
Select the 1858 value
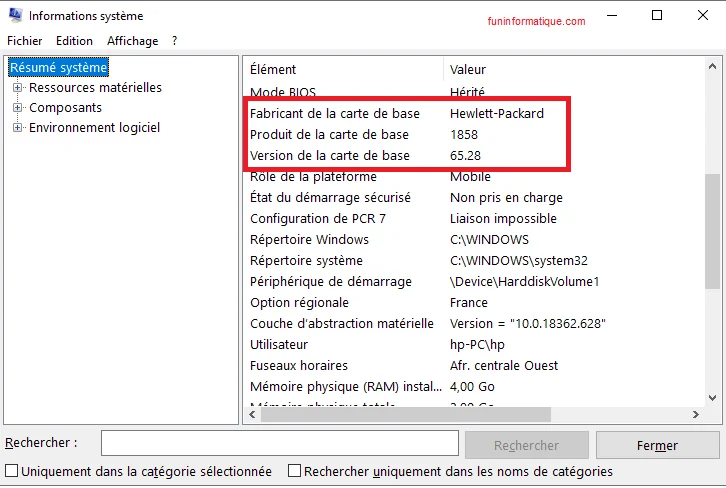click(464, 135)
